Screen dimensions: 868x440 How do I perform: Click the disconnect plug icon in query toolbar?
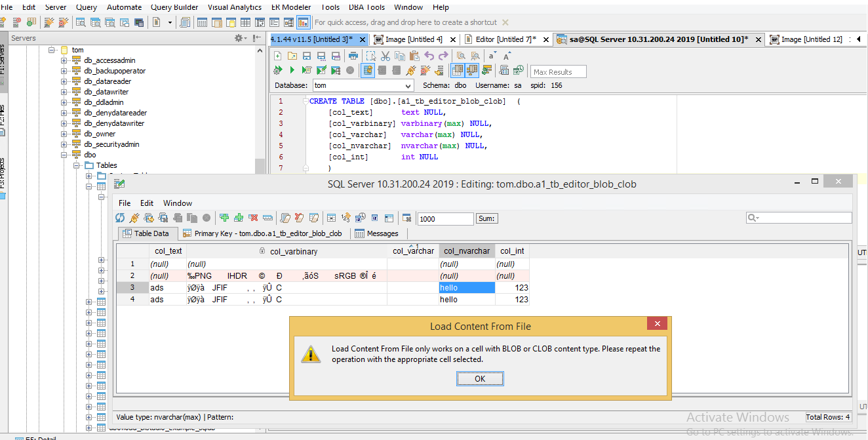click(x=425, y=70)
